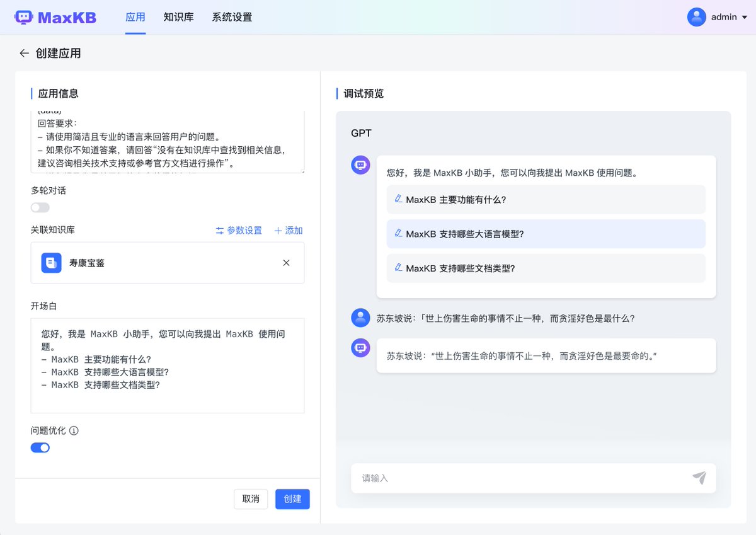Select the question MaxKB 主要功能有什么?
756x535 pixels.
point(546,200)
